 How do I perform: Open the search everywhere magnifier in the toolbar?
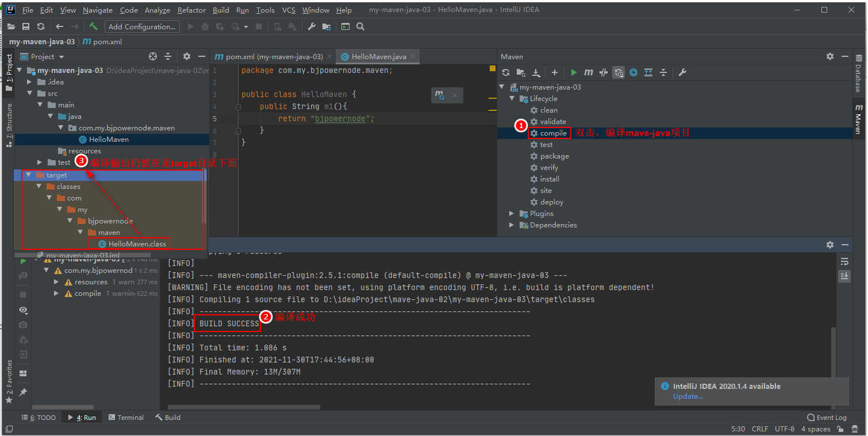pos(360,26)
